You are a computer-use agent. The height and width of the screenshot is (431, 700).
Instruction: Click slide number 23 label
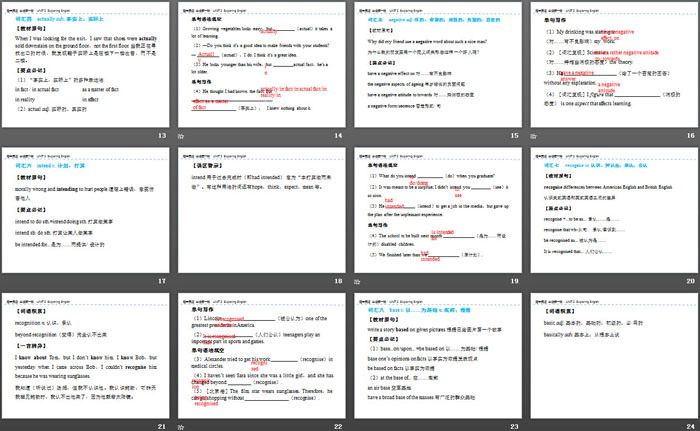pos(514,427)
